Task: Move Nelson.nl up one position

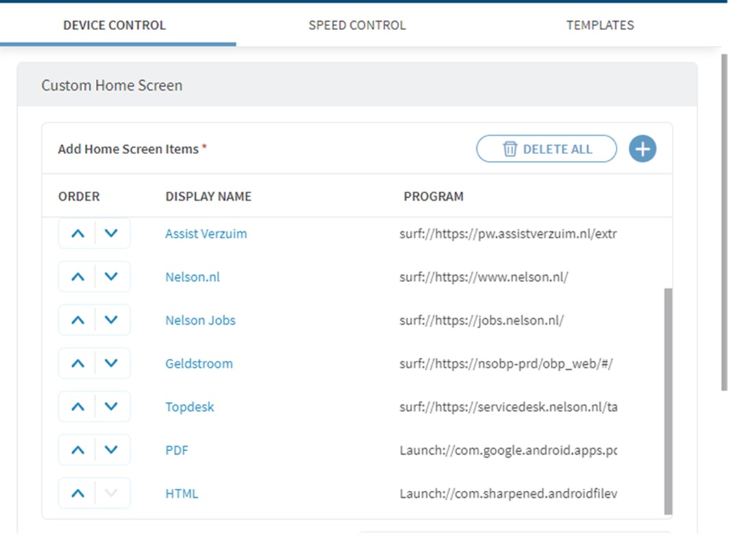Action: (77, 277)
